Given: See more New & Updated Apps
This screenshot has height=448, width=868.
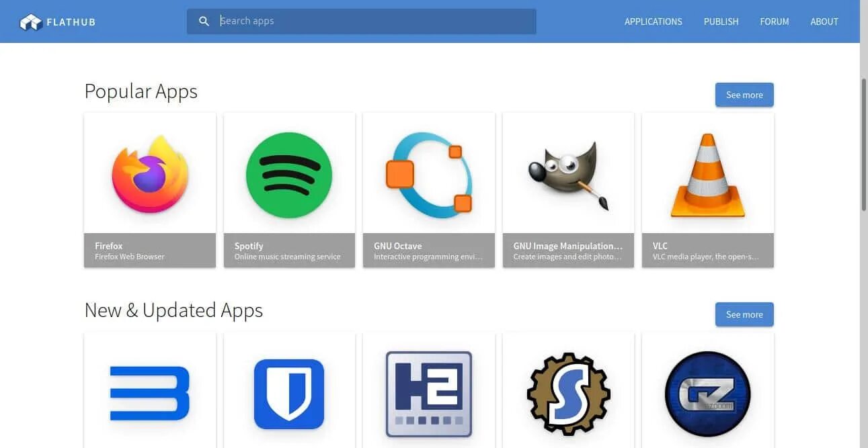Looking at the screenshot, I should (x=744, y=314).
